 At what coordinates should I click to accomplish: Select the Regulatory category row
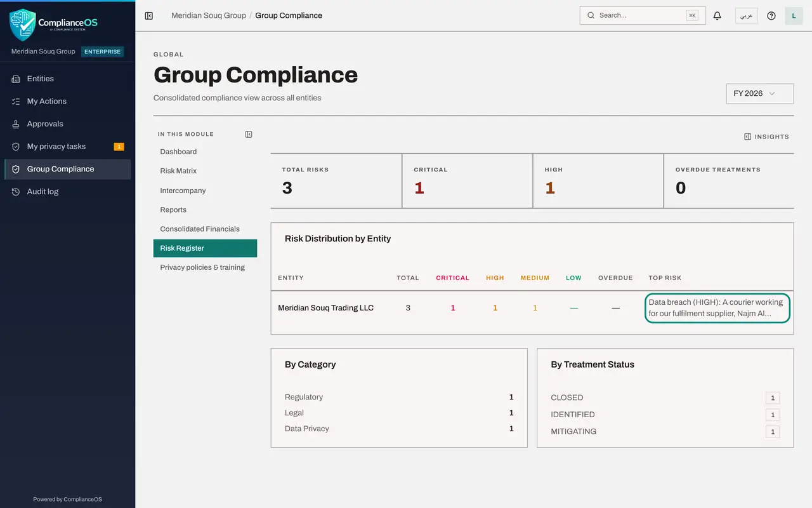tap(399, 397)
